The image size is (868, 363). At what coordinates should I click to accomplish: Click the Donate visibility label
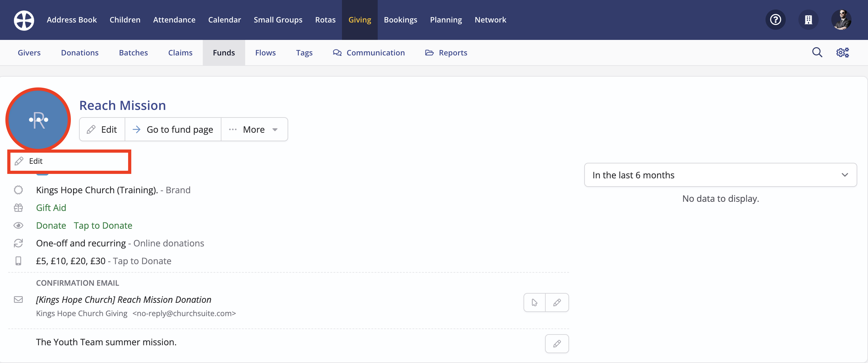[x=51, y=225]
